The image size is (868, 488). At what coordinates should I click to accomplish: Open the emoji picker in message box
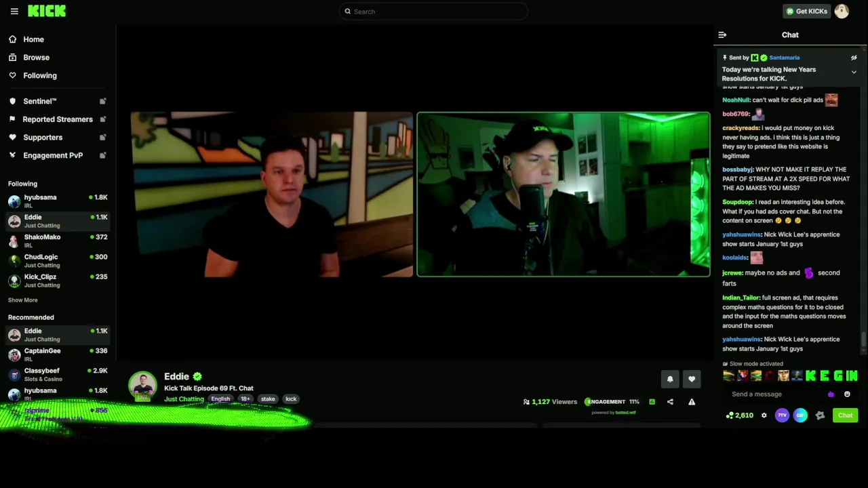point(847,394)
